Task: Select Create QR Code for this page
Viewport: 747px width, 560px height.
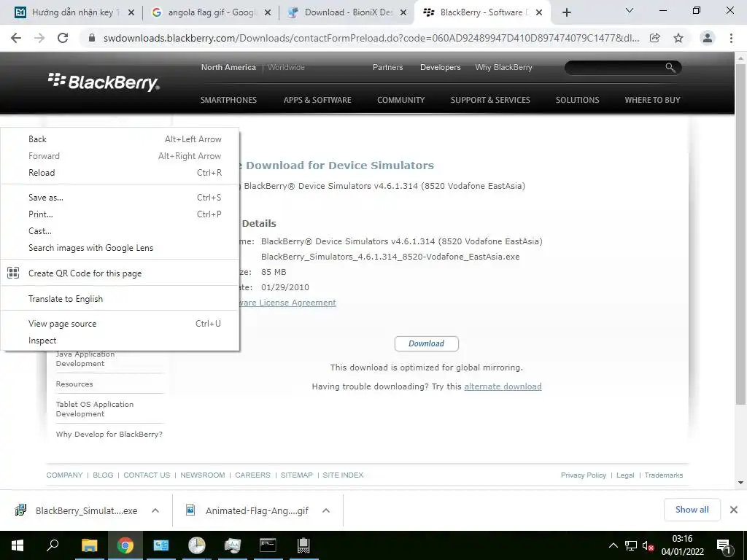Action: pyautogui.click(x=120, y=273)
